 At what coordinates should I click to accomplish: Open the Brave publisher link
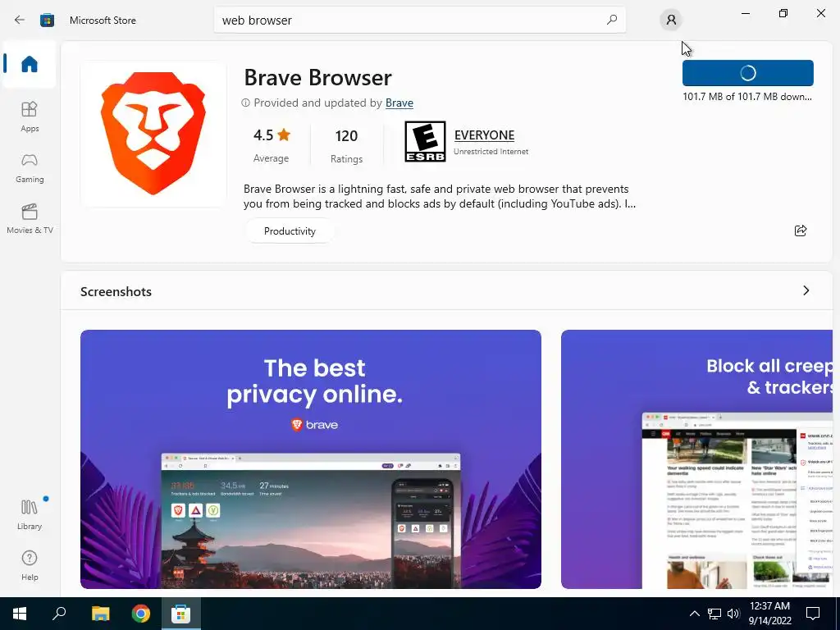399,103
